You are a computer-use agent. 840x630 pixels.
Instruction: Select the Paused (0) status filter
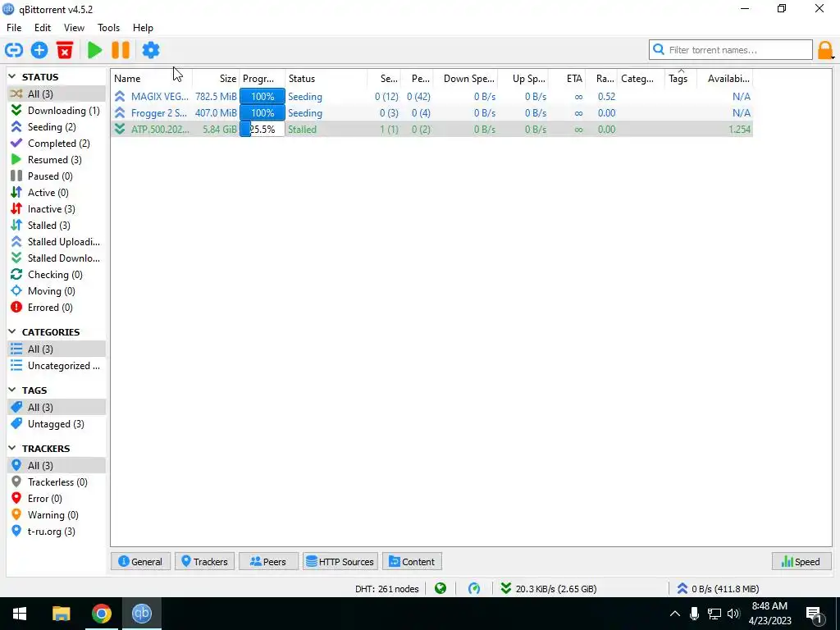(x=57, y=176)
